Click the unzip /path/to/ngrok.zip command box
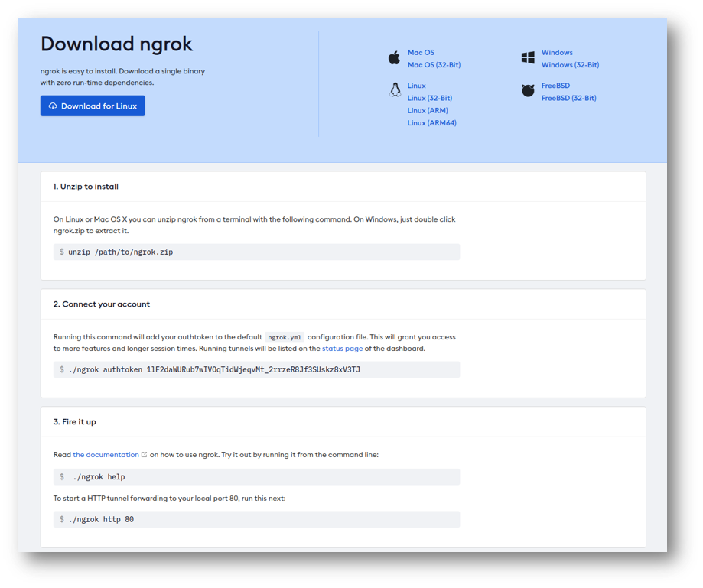 [256, 252]
